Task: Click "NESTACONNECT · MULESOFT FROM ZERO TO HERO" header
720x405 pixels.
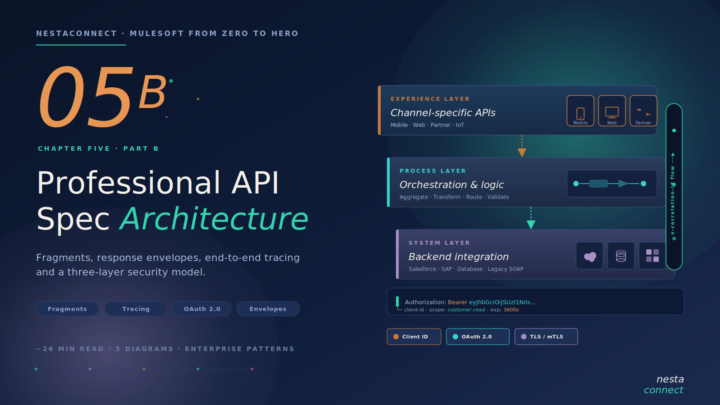Action: [167, 34]
